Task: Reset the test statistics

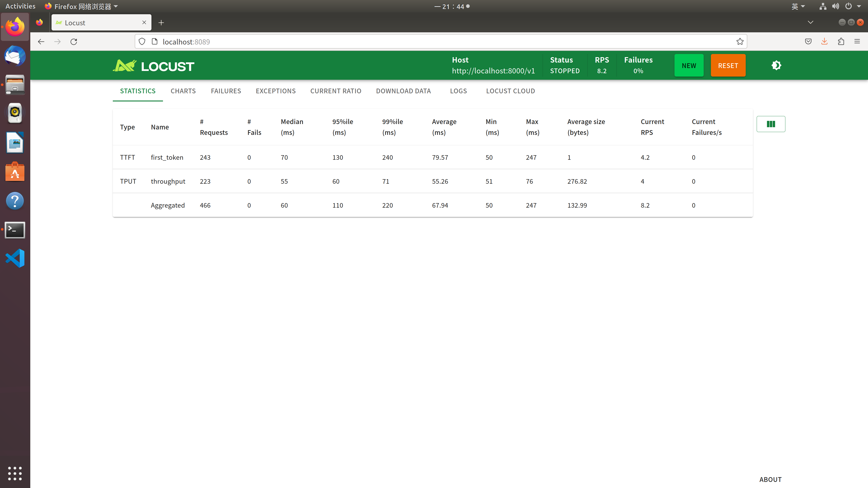Action: tap(728, 65)
